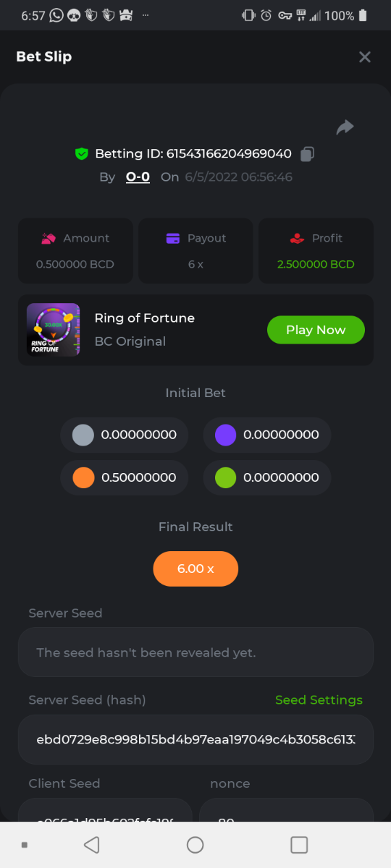Open the O-0 user profile link
391x868 pixels.
click(x=138, y=177)
